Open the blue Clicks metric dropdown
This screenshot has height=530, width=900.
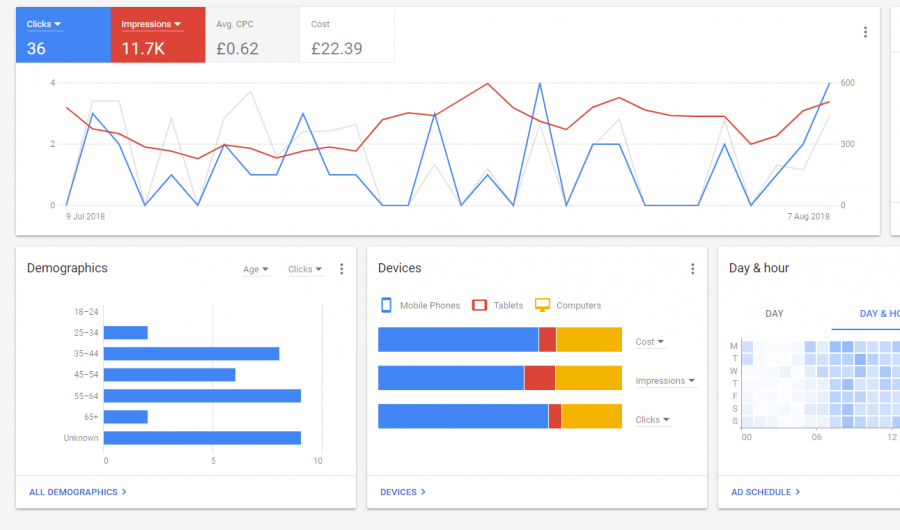(44, 24)
